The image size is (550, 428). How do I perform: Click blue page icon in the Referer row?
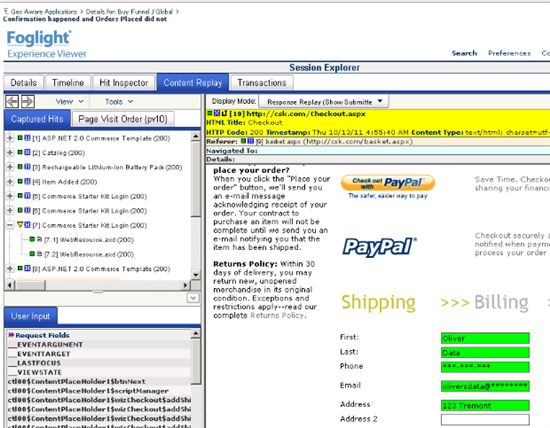pyautogui.click(x=250, y=141)
